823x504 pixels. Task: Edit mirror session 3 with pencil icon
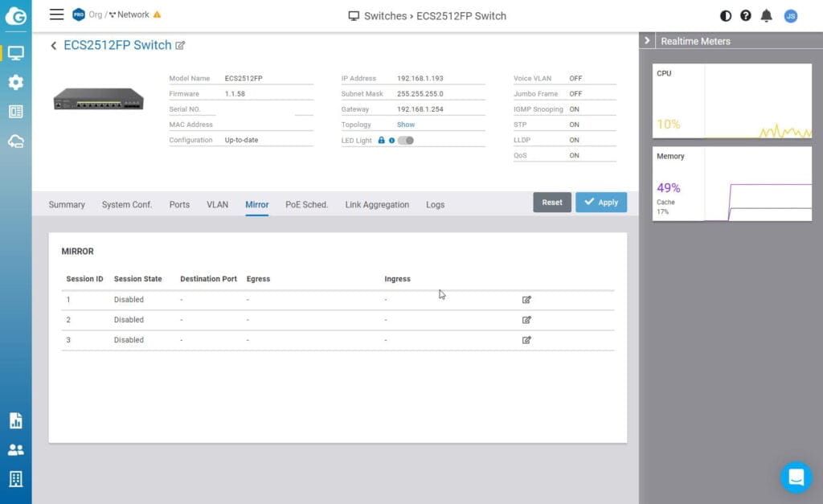(526, 340)
